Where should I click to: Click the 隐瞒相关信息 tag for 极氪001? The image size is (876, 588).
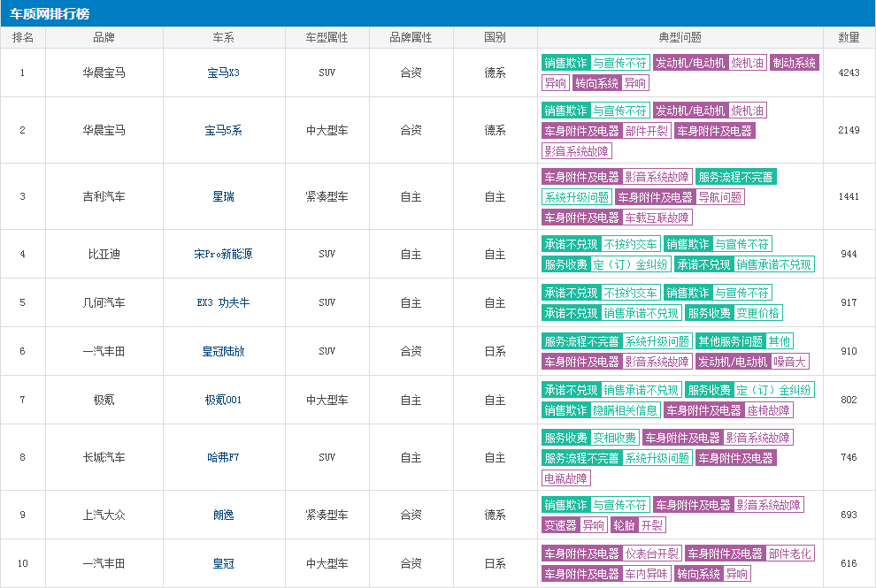point(626,410)
